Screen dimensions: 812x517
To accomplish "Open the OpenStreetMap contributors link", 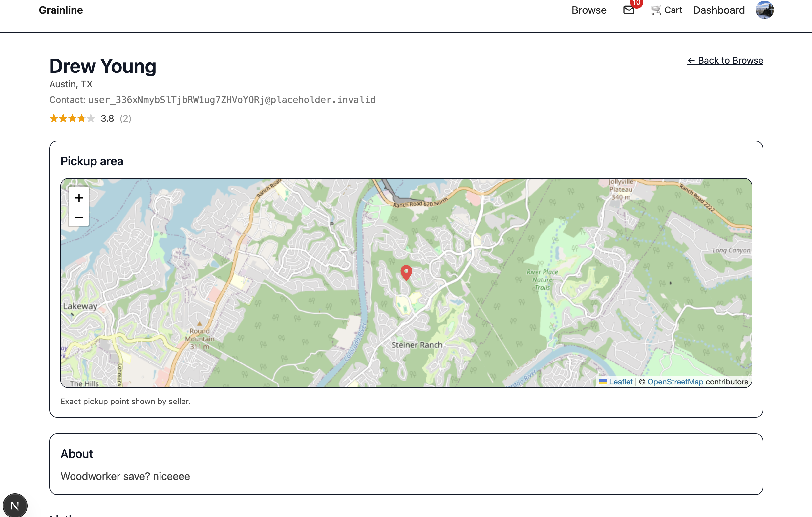I will [x=675, y=382].
